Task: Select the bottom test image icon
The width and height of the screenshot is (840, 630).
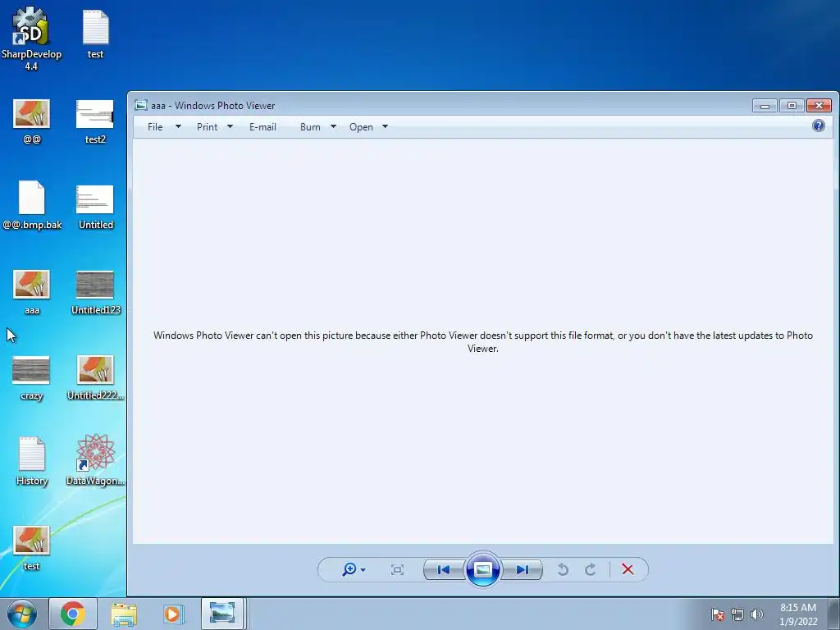Action: point(32,548)
